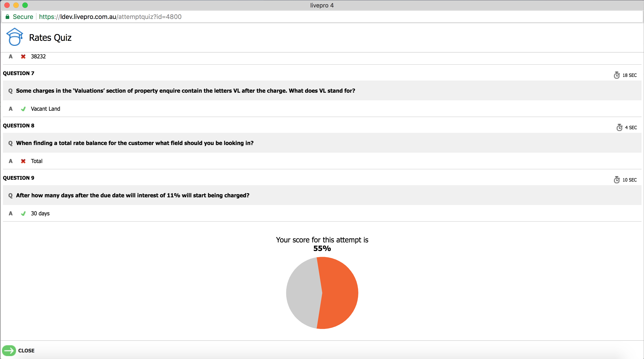The height and width of the screenshot is (359, 644).
Task: Click the green arrow Close icon
Action: pos(9,350)
